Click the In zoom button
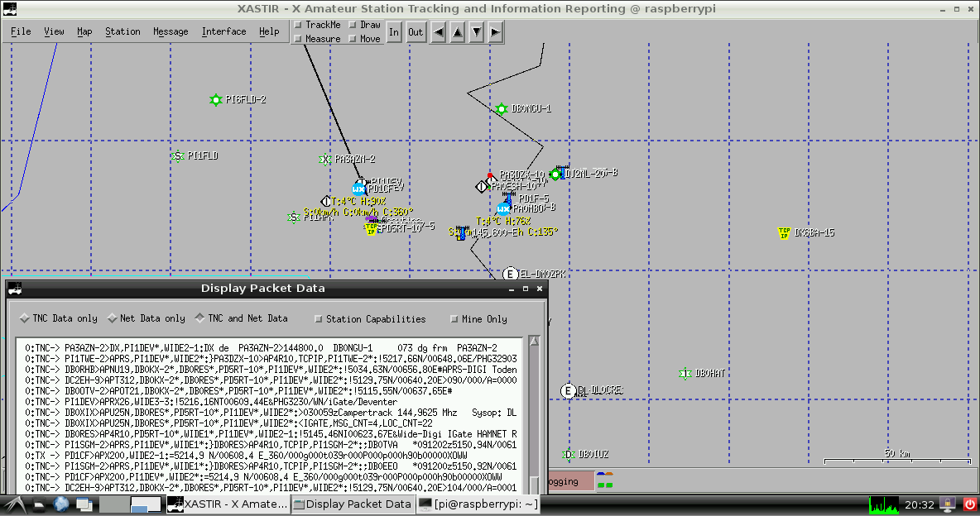The height and width of the screenshot is (516, 980). point(394,32)
